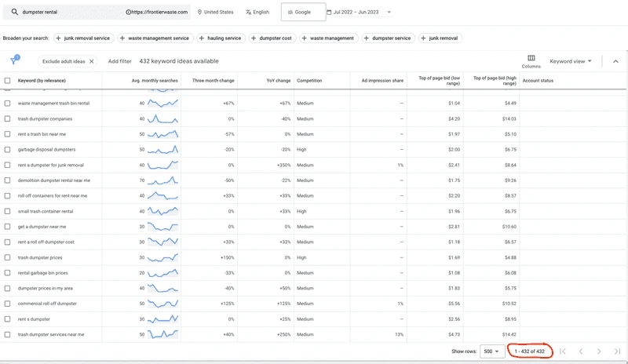Open the Columns chooser

pyautogui.click(x=531, y=60)
